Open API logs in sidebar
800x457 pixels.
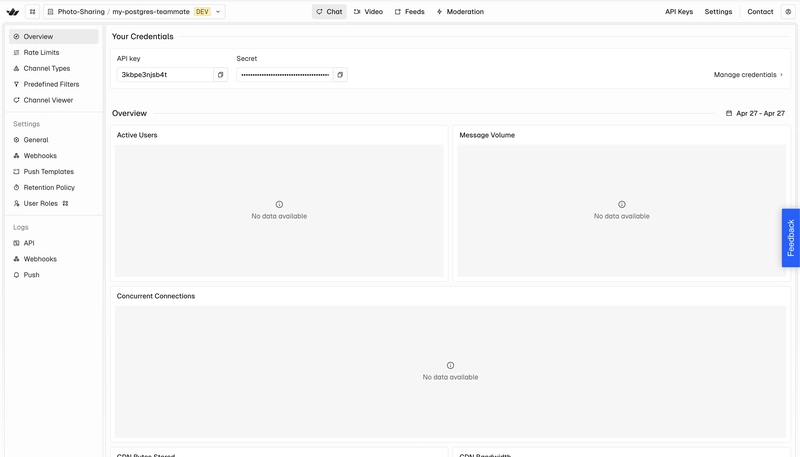[54, 243]
